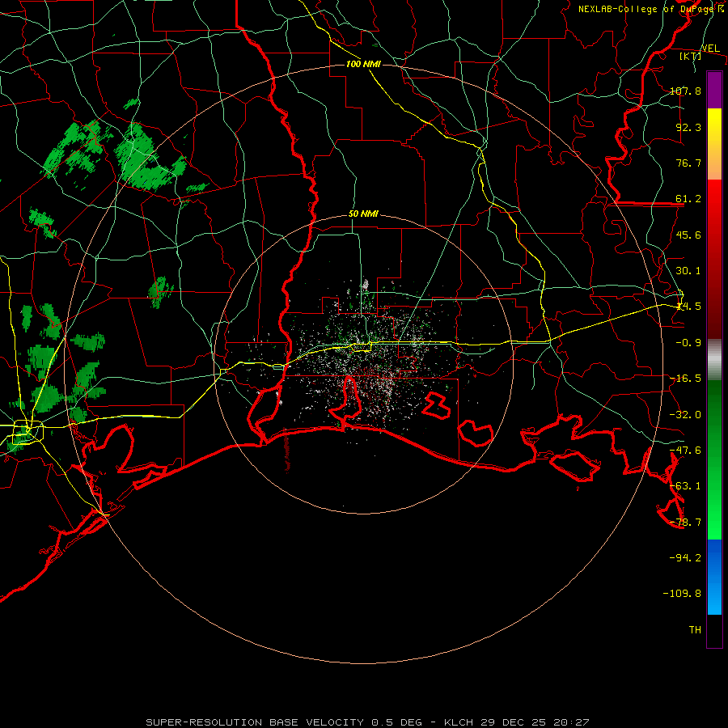The width and height of the screenshot is (728, 728).
Task: Pick the red segment of the velocity scale
Action: [714, 259]
